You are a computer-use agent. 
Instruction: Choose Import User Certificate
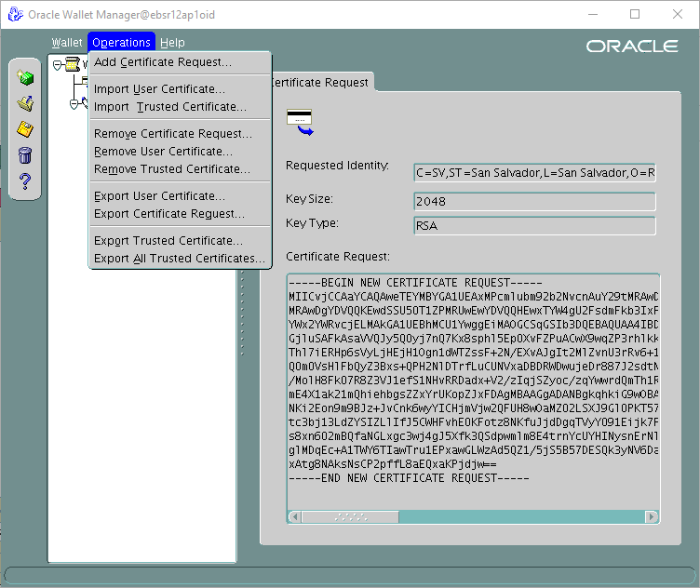[x=181, y=89]
